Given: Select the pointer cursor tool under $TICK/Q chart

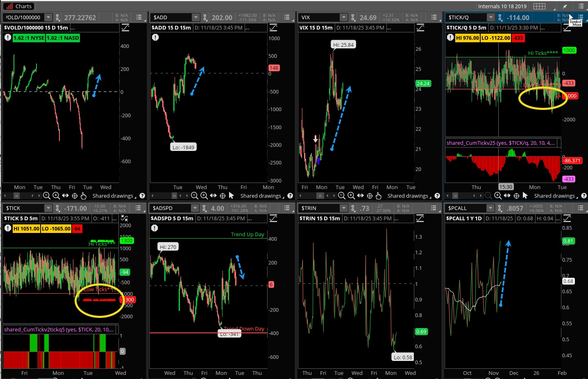Looking at the screenshot, I should 525,196.
